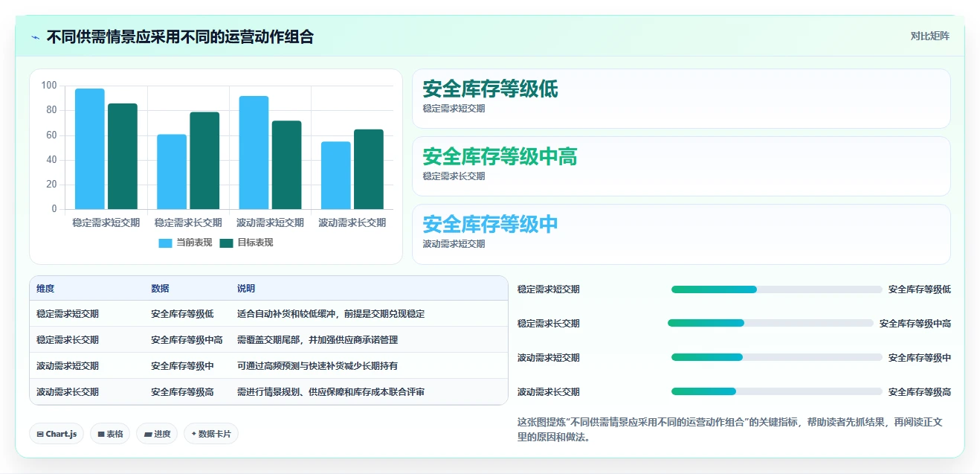Image resolution: width=980 pixels, height=474 pixels.
Task: Click the 稳定需求长交期 target performance bar in chart
Action: [x=204, y=161]
